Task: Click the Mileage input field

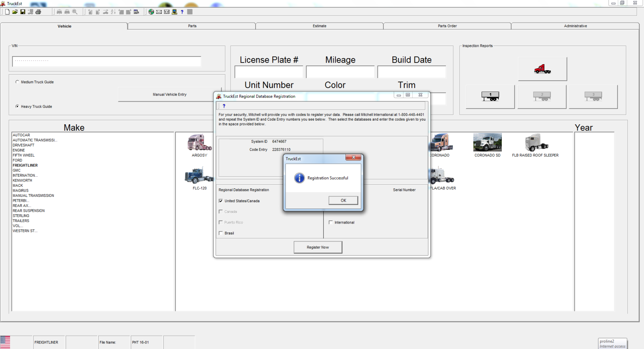Action: click(340, 72)
